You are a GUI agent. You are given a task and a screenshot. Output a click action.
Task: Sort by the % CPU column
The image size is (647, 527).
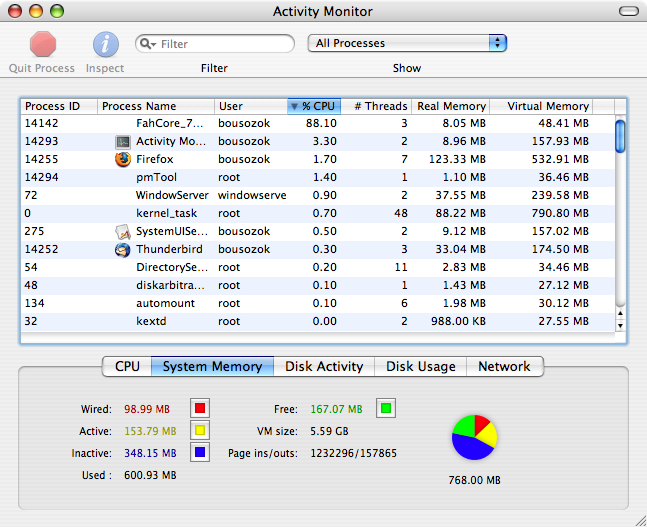pyautogui.click(x=314, y=106)
